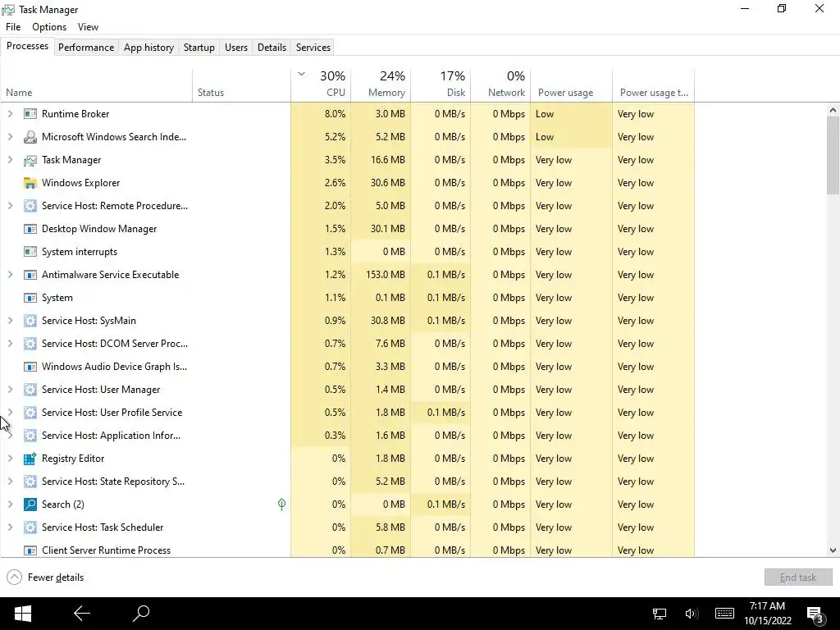This screenshot has height=630, width=840.
Task: Click the Service Host: Task Scheduler icon
Action: [30, 527]
